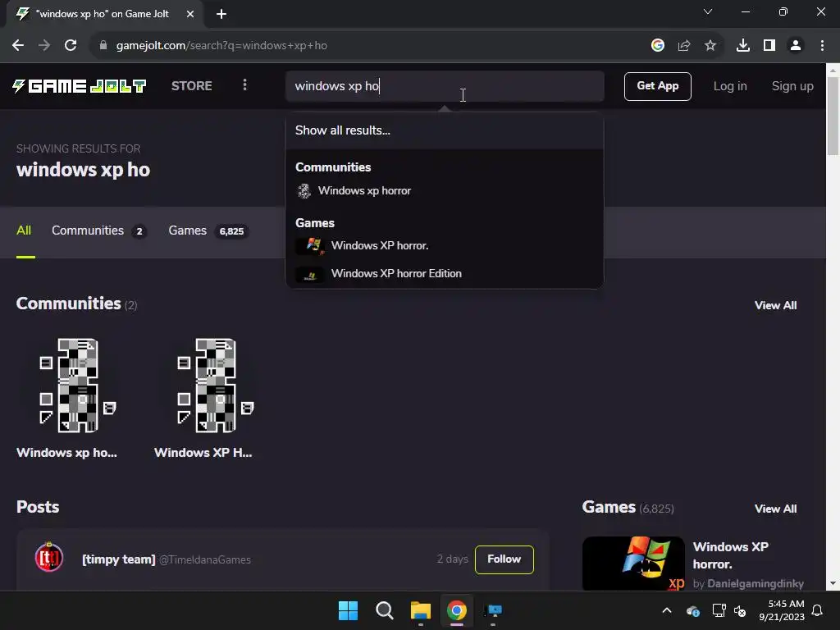
Task: Switch to the Games tab
Action: pos(208,231)
